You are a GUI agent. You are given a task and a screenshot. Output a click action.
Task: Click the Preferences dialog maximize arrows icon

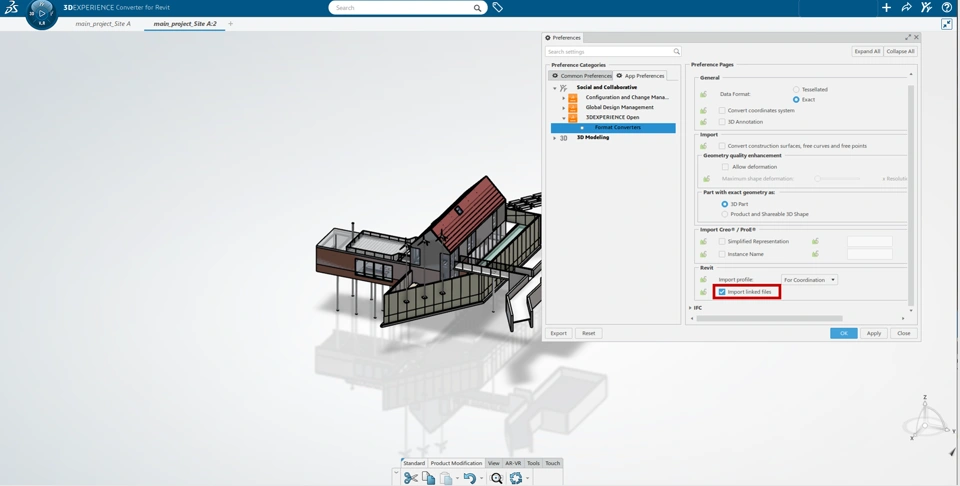(x=908, y=37)
